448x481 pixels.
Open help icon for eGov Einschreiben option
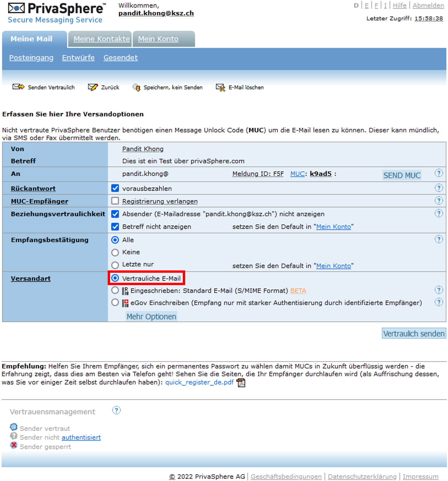click(x=439, y=302)
